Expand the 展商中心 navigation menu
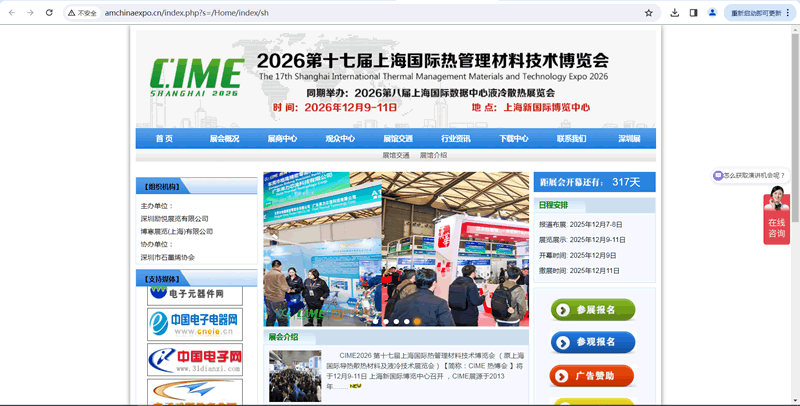This screenshot has height=406, width=800. [x=282, y=139]
